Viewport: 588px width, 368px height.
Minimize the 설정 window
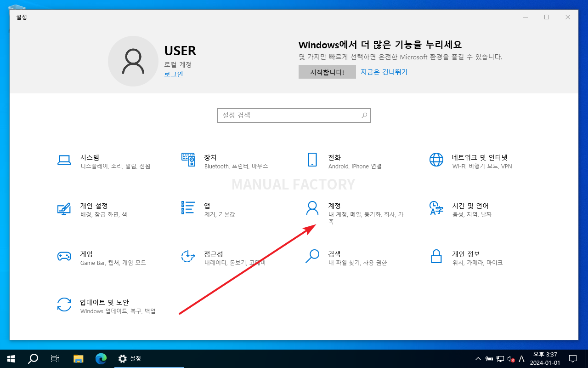[x=526, y=17]
